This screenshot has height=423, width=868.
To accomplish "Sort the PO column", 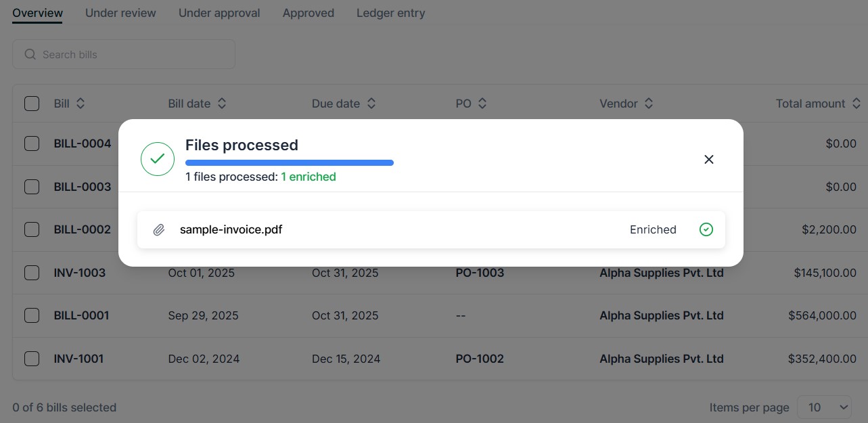I will 482,104.
